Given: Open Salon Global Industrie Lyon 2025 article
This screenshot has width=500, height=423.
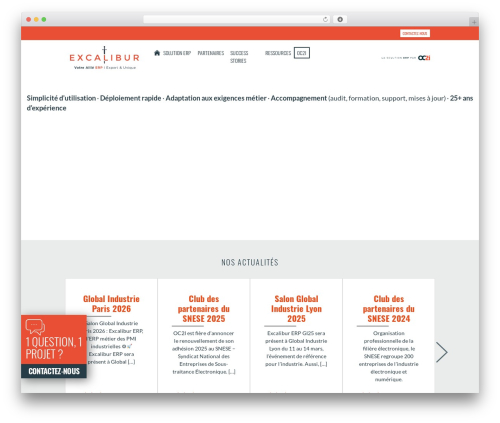Looking at the screenshot, I should tap(296, 309).
